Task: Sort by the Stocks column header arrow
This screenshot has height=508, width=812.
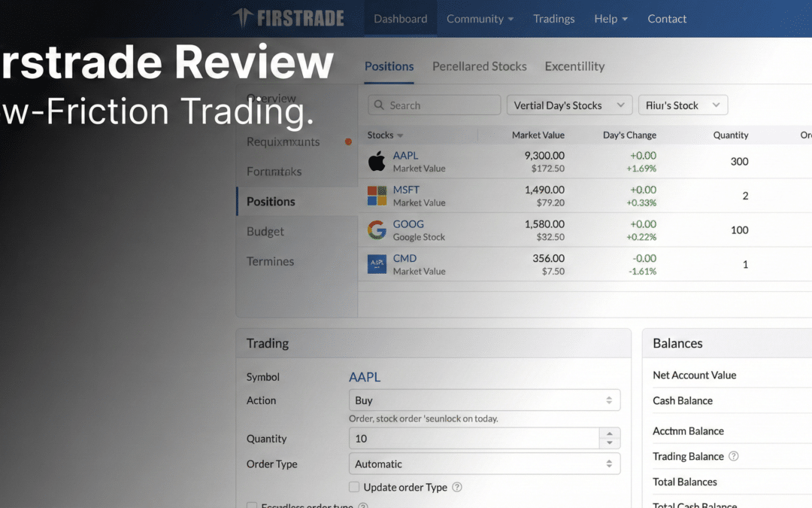Action: [x=400, y=135]
